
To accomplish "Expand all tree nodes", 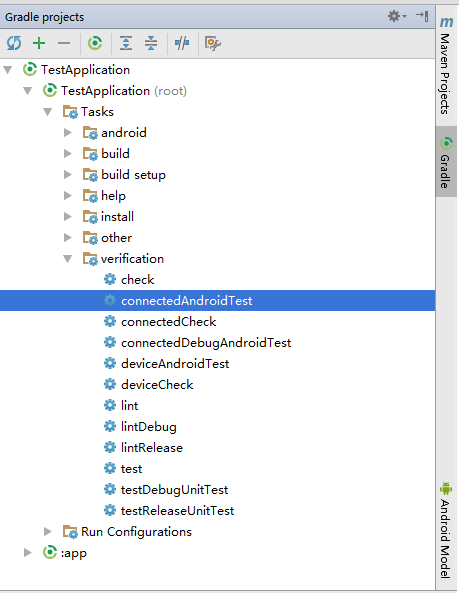I will (126, 43).
